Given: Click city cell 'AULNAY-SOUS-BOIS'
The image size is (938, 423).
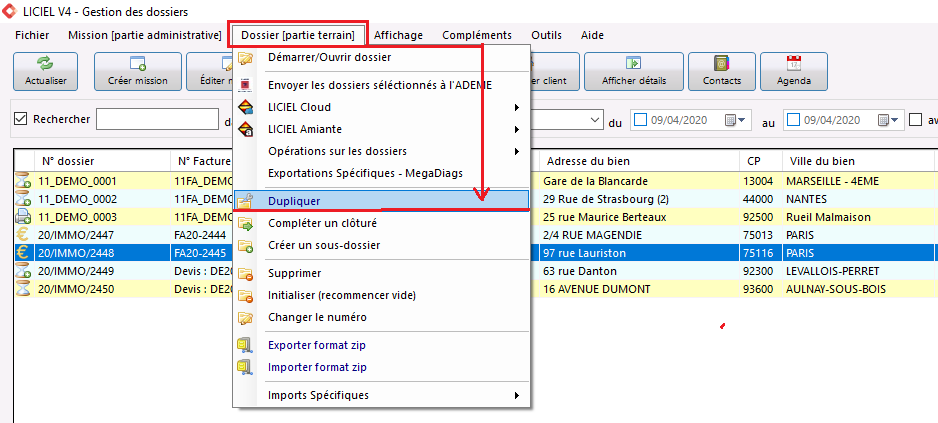Looking at the screenshot, I should (836, 289).
